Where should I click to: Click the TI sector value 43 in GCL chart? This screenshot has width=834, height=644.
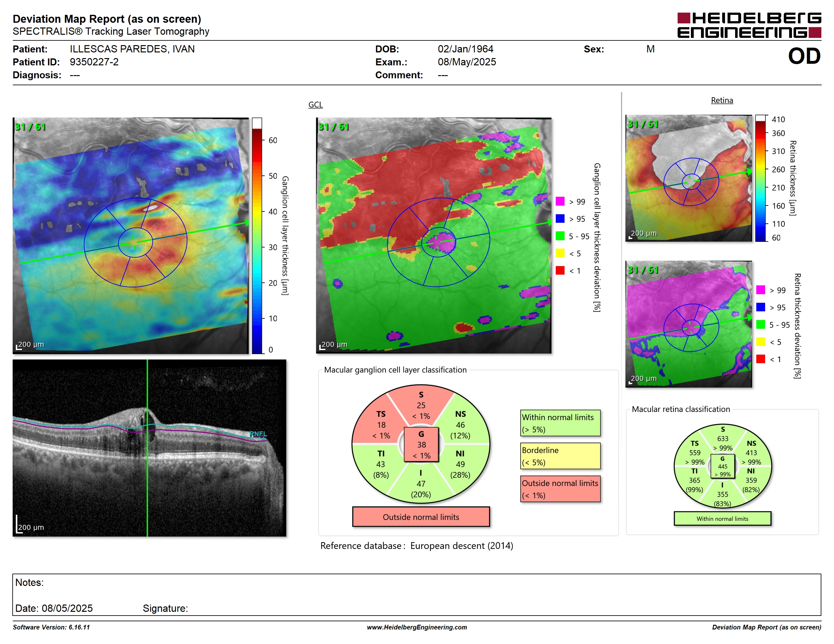tap(381, 464)
